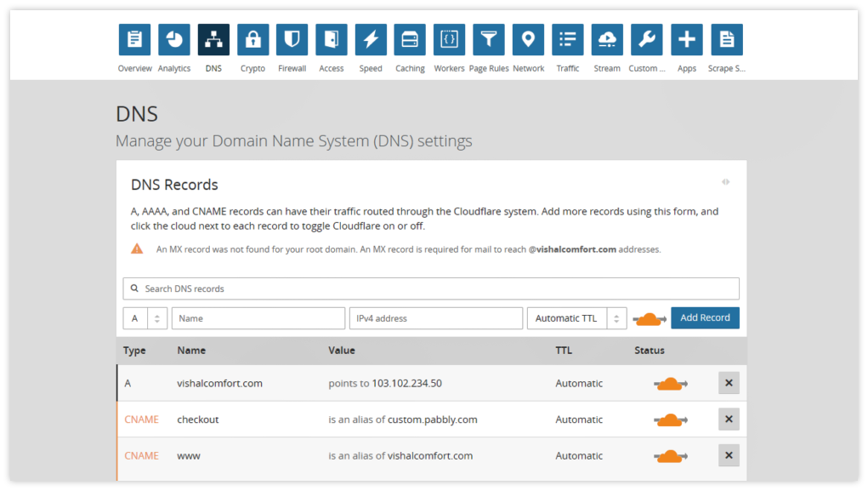Click the Page Rules tab label
Viewport: 868px width, 491px height.
(x=489, y=68)
